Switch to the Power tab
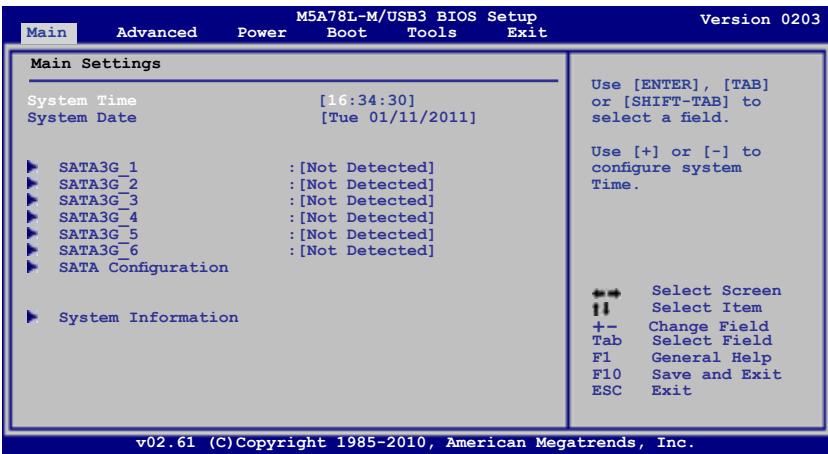The image size is (828, 454). [x=262, y=33]
